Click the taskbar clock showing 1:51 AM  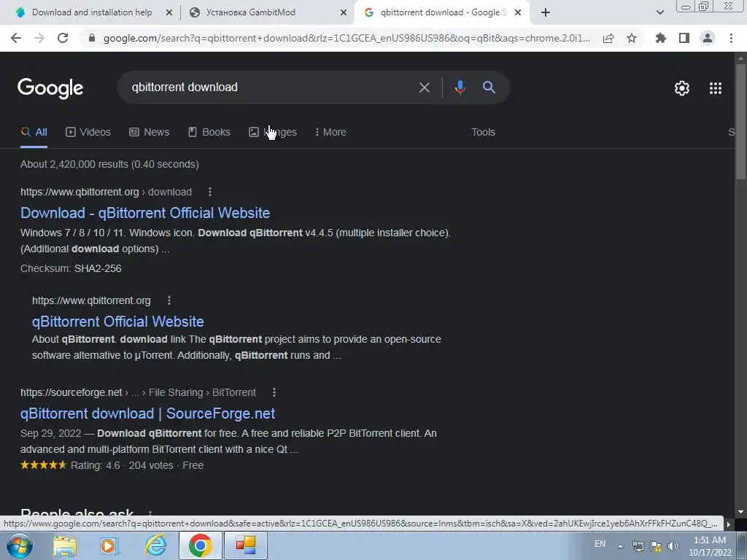[710, 546]
